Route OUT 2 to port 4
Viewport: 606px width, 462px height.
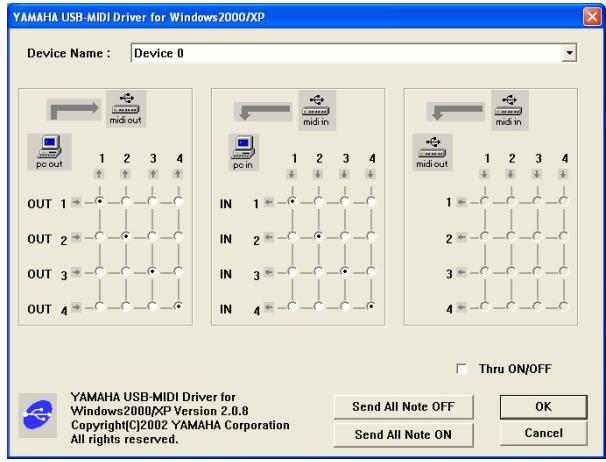tap(178, 236)
